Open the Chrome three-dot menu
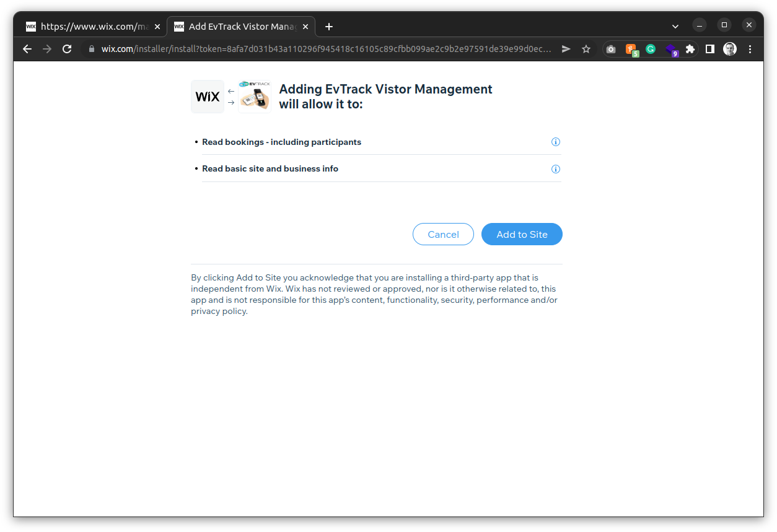 coord(750,49)
